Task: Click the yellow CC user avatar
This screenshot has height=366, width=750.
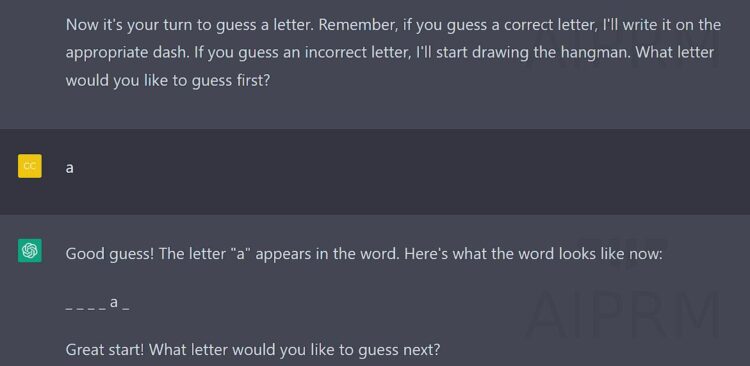Action: pyautogui.click(x=30, y=166)
